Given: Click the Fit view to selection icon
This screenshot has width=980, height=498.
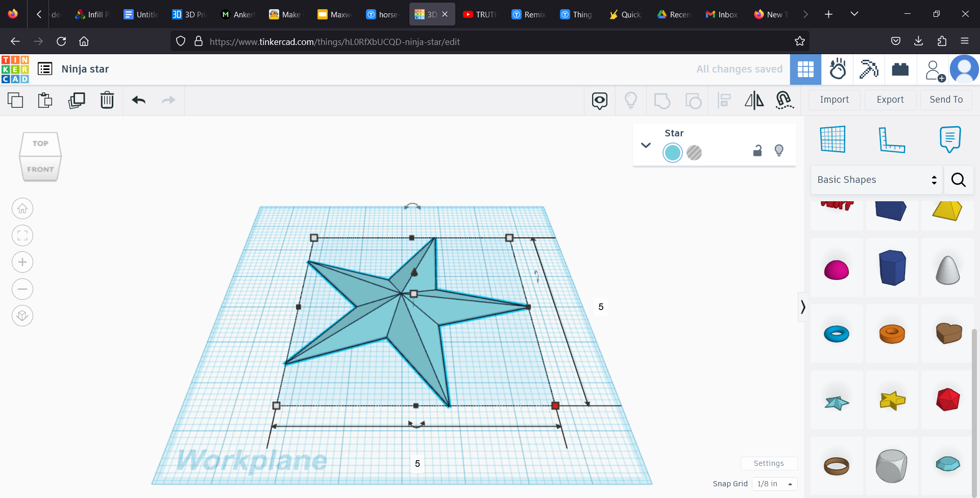Looking at the screenshot, I should 22,235.
